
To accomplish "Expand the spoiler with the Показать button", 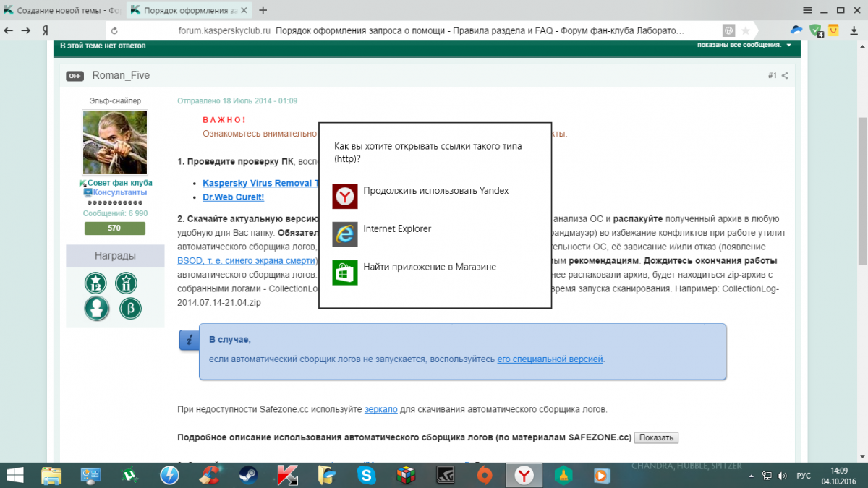I will 656,437.
